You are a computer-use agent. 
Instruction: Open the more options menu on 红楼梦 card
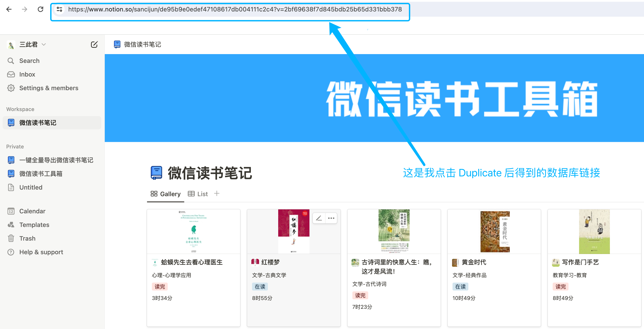331,218
